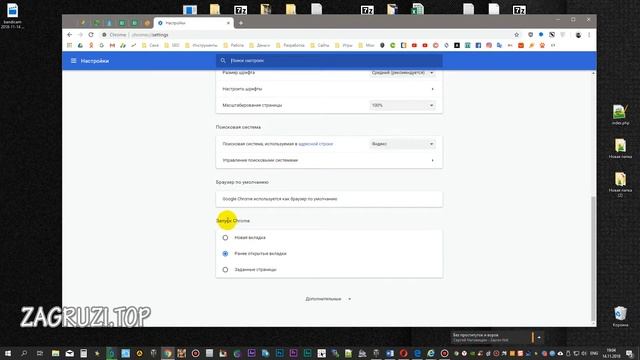Switch to the 'Настройки' tab
This screenshot has height=360, width=640.
pos(193,23)
